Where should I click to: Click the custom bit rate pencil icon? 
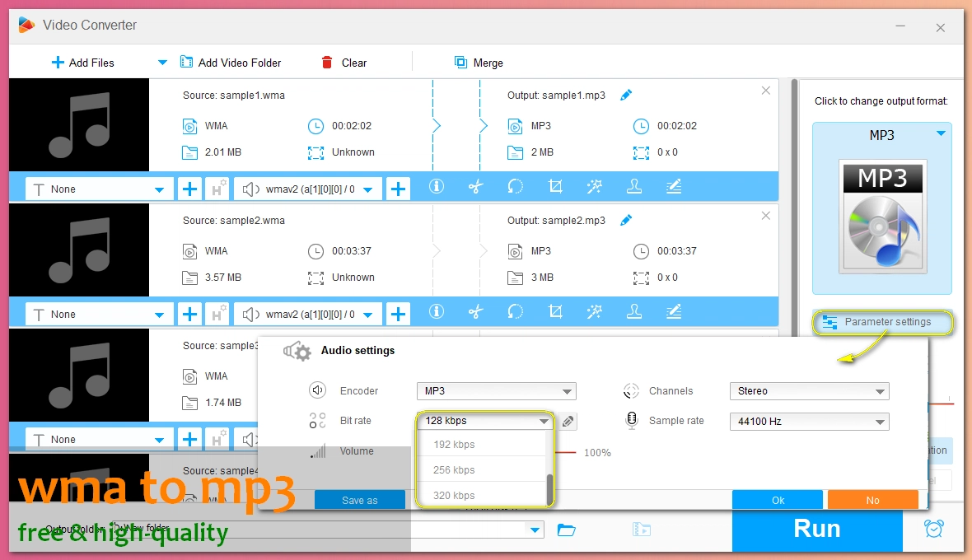pos(568,422)
